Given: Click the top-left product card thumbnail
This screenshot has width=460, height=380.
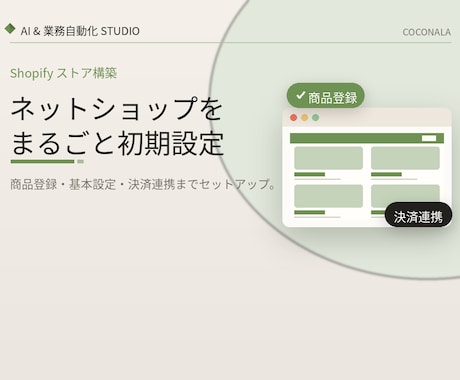Looking at the screenshot, I should [328, 158].
